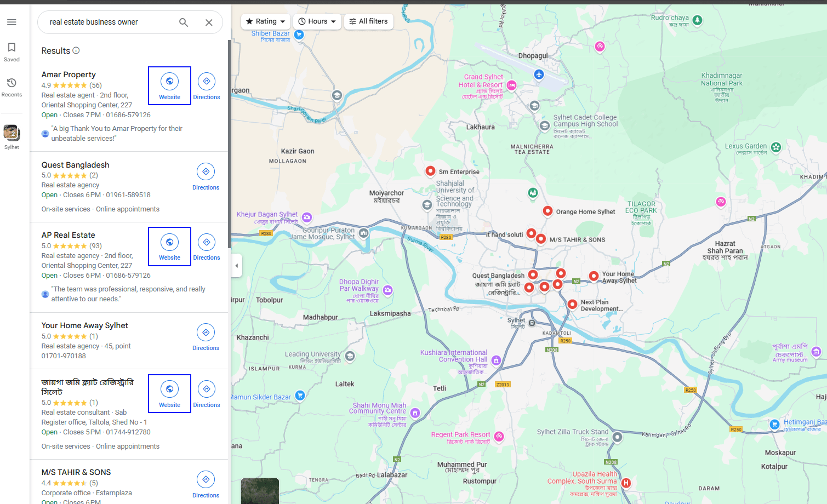Click Rudro chaya marker
Viewport: 827px width, 504px height.
point(697,20)
